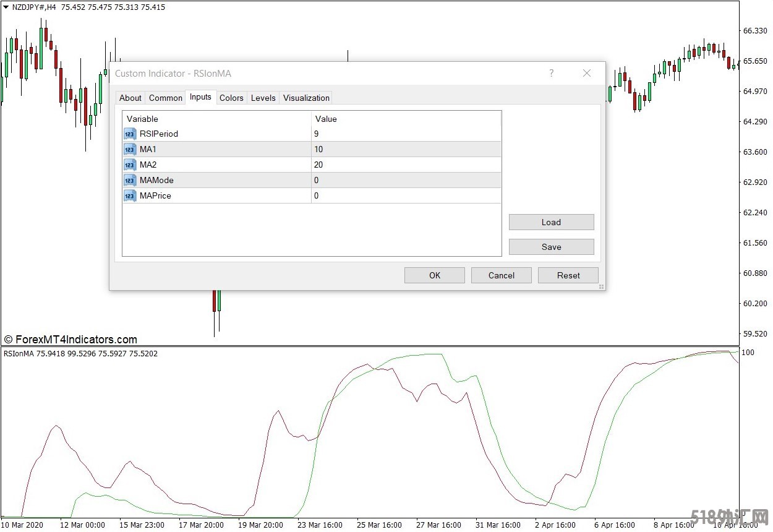Close the Custom Indicator dialog
Screen dimensions: 773x532
click(x=587, y=73)
